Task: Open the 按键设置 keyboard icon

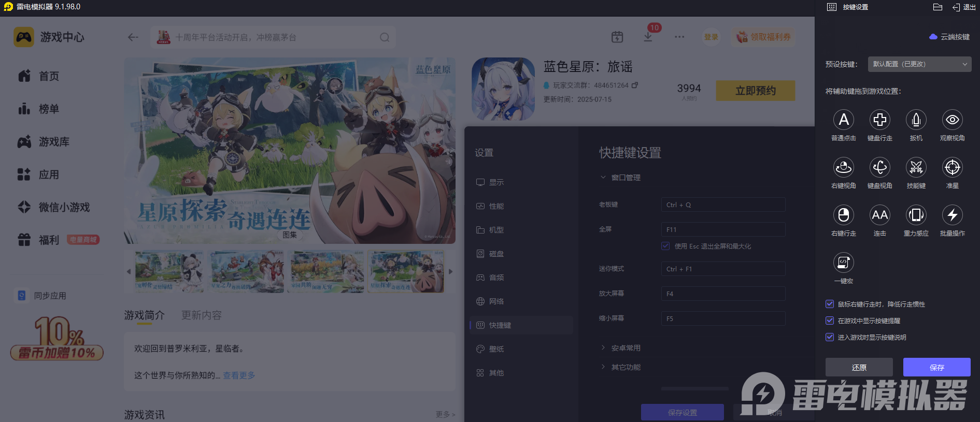Action: 832,7
